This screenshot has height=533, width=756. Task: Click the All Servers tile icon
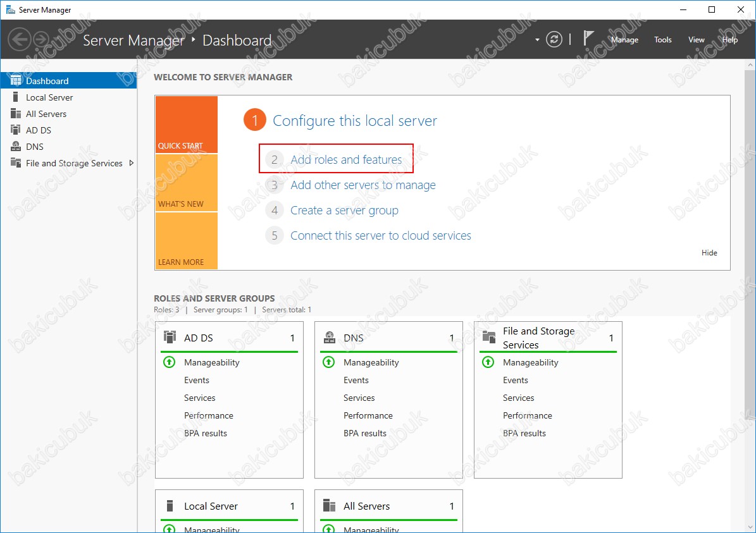pyautogui.click(x=330, y=506)
